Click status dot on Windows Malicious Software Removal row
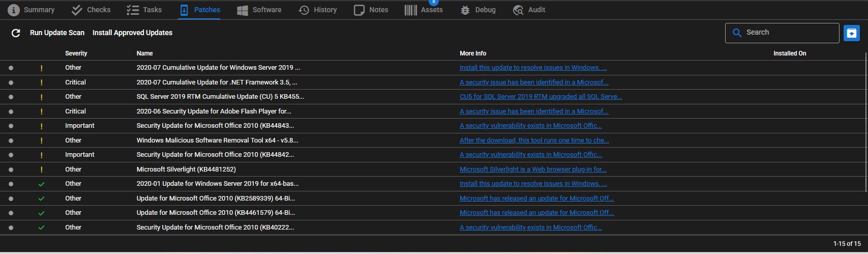The width and height of the screenshot is (868, 254). point(11,140)
